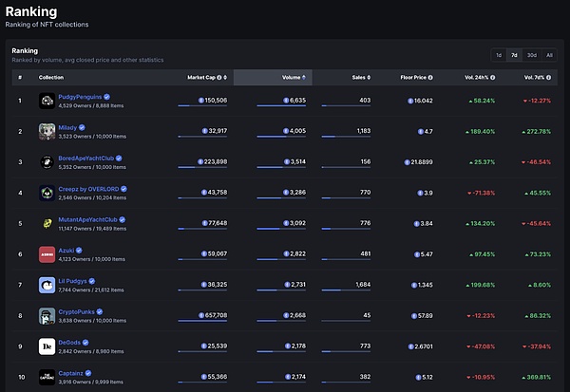
Task: Switch time range to 1d
Action: point(499,55)
